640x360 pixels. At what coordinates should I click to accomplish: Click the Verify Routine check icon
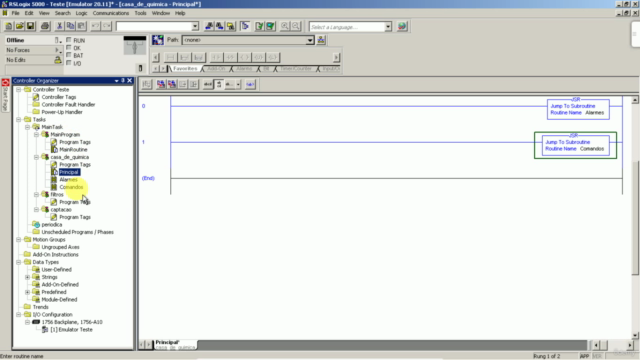tap(259, 26)
